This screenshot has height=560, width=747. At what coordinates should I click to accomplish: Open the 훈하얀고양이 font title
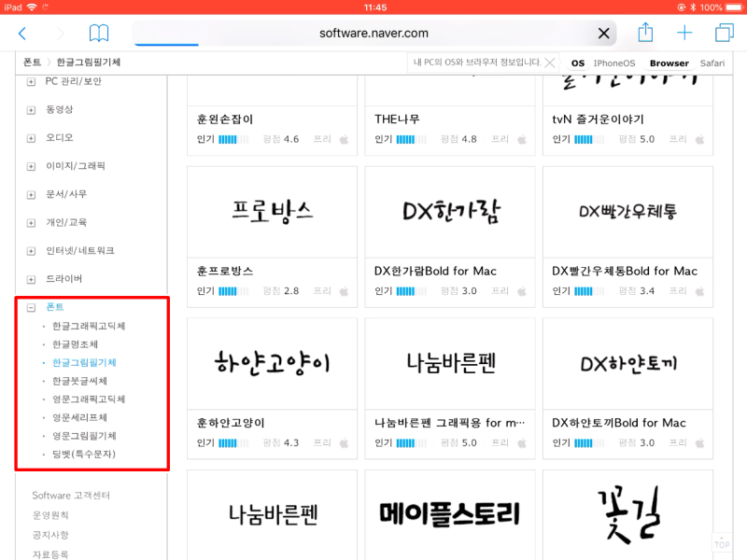coord(231,423)
